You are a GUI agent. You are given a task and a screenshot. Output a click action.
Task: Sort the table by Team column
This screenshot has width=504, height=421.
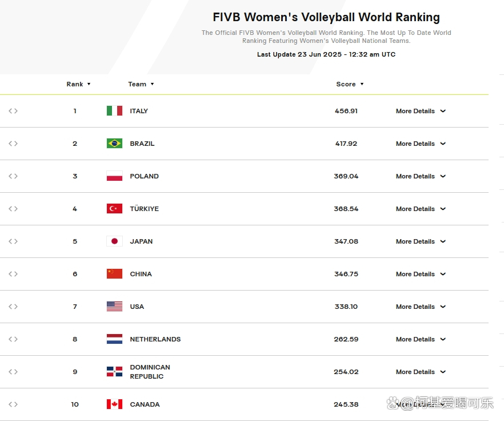[x=141, y=84]
